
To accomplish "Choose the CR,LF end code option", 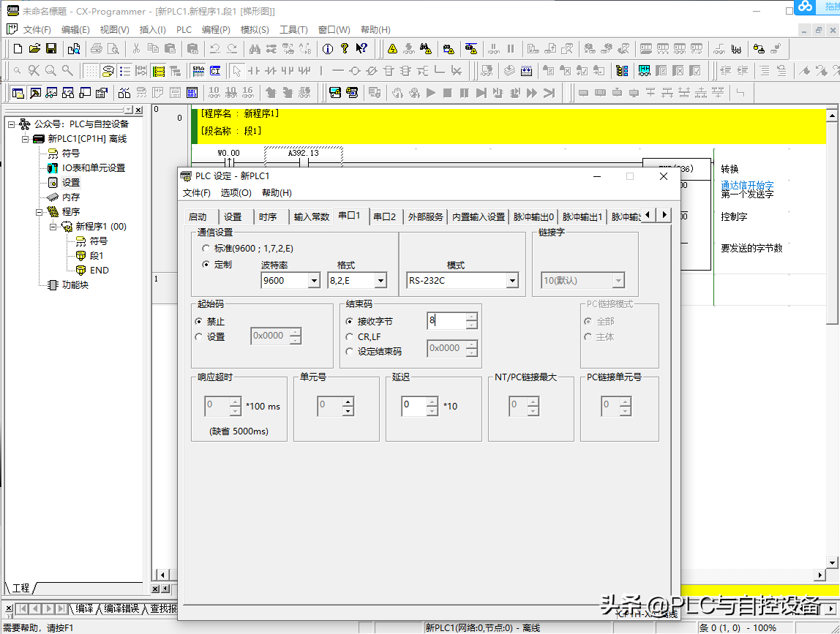I will 350,337.
